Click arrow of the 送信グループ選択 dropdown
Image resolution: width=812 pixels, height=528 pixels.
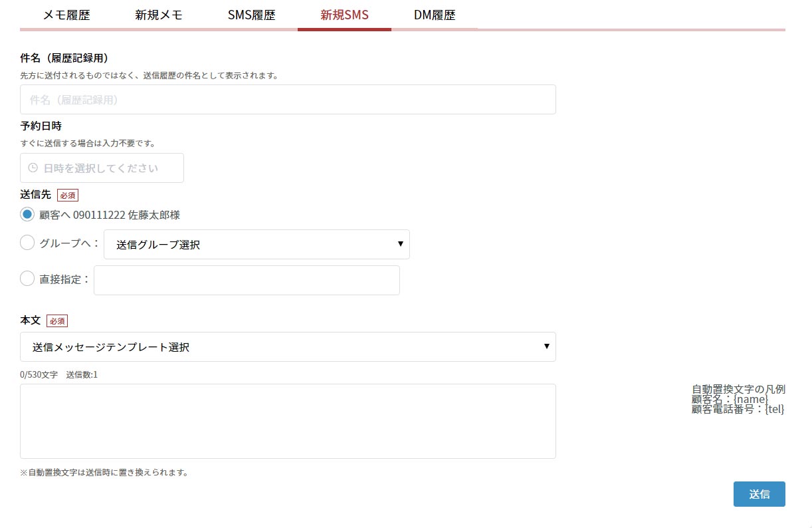[400, 244]
